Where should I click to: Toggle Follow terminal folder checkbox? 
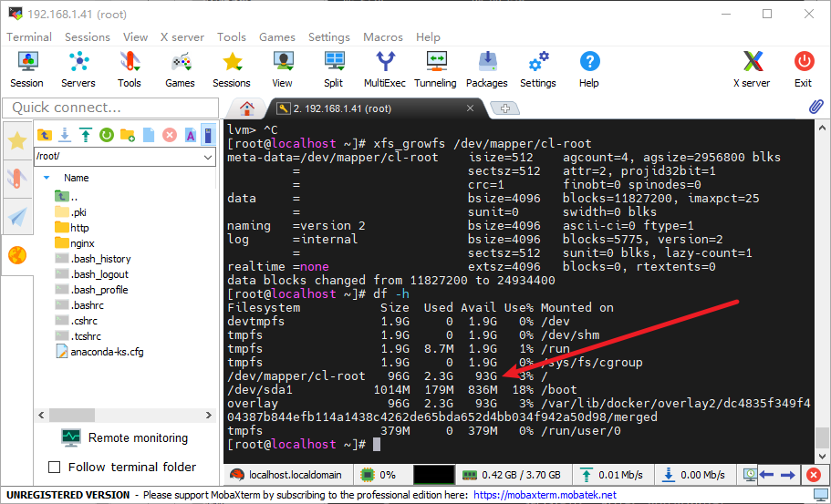click(x=54, y=467)
